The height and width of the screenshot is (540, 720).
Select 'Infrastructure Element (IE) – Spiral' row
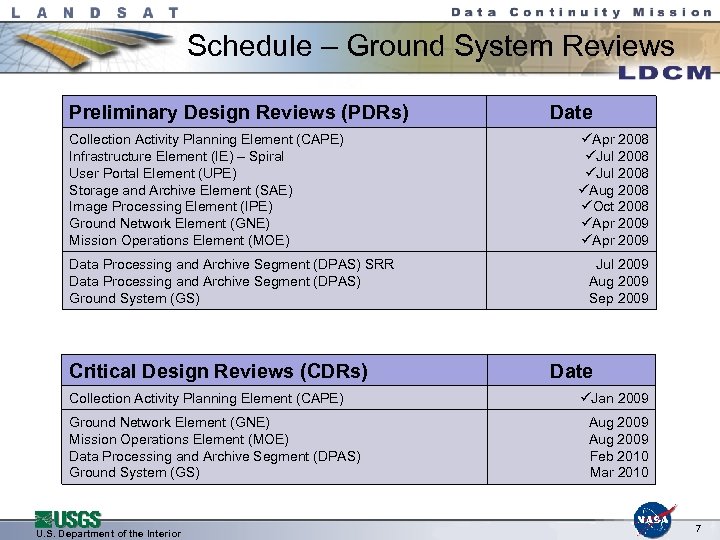[x=176, y=156]
